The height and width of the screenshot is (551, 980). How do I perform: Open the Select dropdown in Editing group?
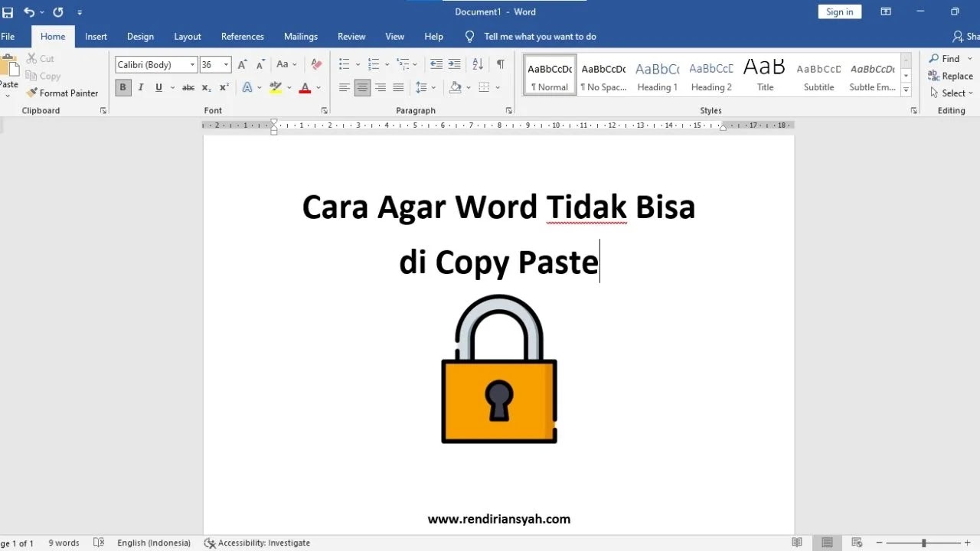pos(952,93)
